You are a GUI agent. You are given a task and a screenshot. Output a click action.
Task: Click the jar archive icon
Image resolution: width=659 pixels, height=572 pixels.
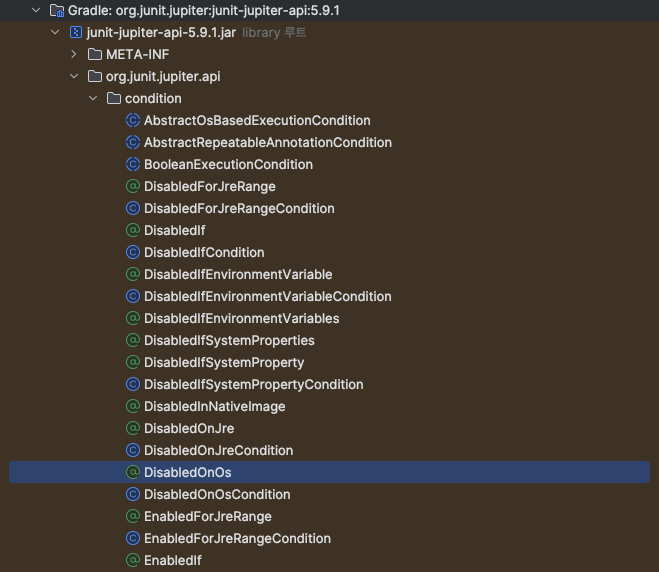click(76, 32)
